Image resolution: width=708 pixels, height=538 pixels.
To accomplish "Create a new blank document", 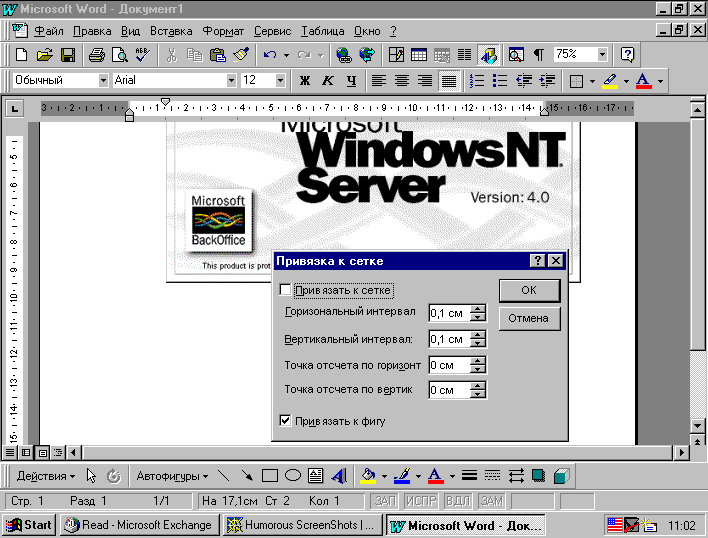I will (x=21, y=55).
